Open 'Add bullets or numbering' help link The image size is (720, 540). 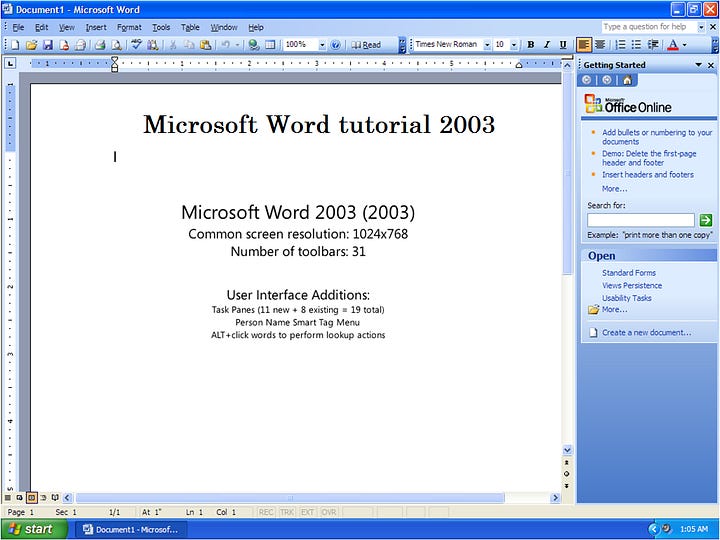(657, 137)
